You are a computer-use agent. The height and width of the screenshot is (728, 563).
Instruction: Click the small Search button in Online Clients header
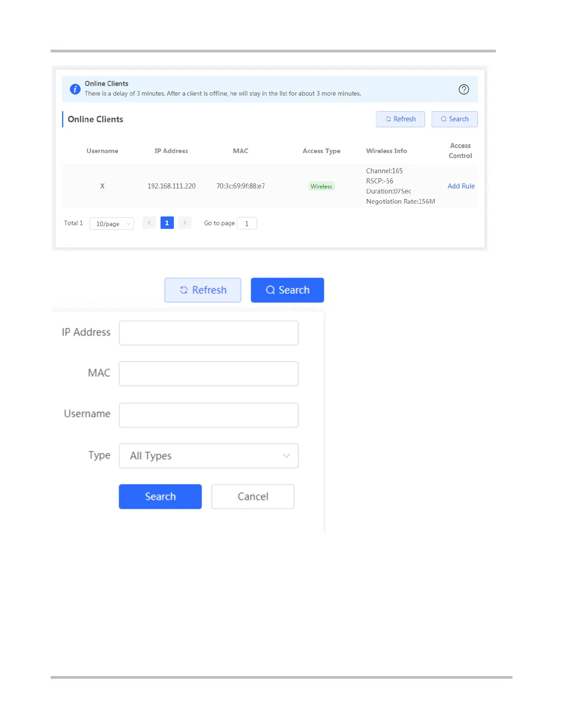(454, 119)
